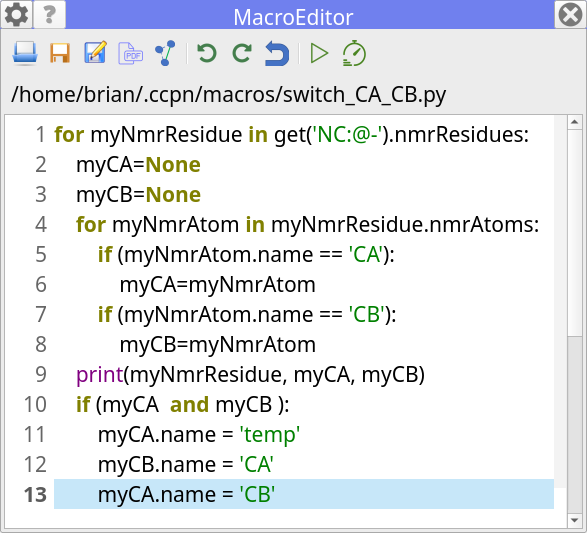The image size is (587, 533).
Task: Click the save-as pencil icon
Action: click(95, 52)
